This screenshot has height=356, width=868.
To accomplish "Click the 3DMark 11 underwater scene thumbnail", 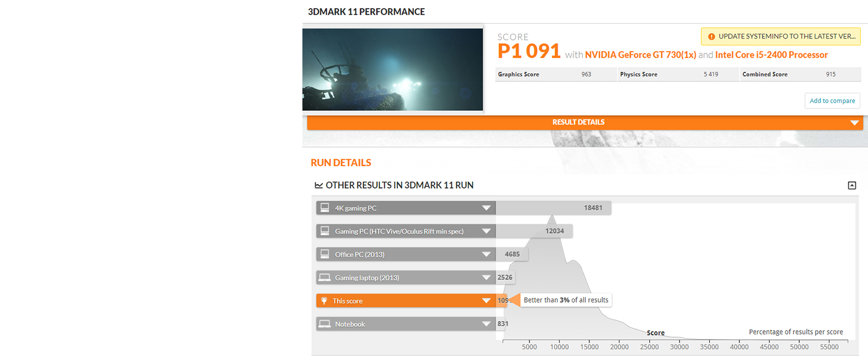I will 392,69.
